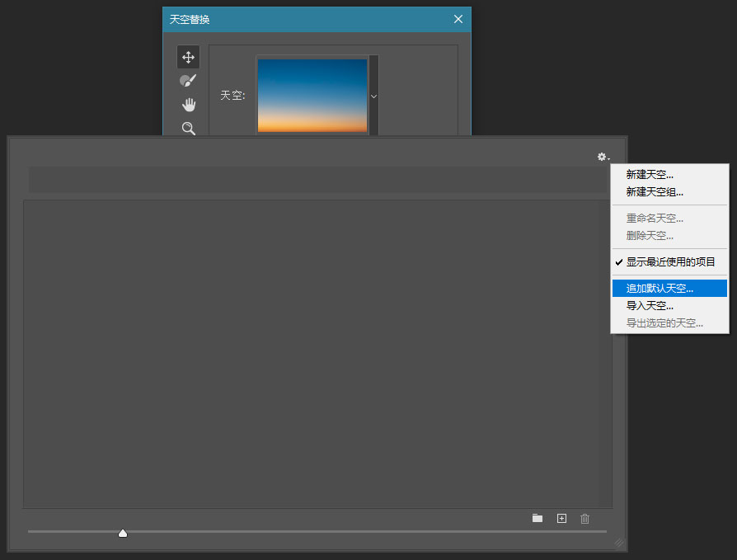
Task: Click 导出选定的天空... in the menu
Action: coord(664,323)
